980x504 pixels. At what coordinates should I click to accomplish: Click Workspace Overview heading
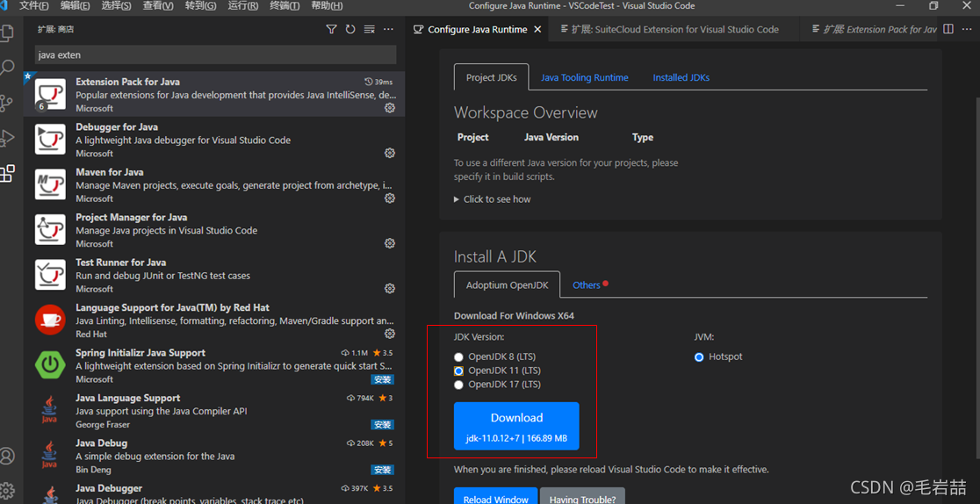[526, 112]
